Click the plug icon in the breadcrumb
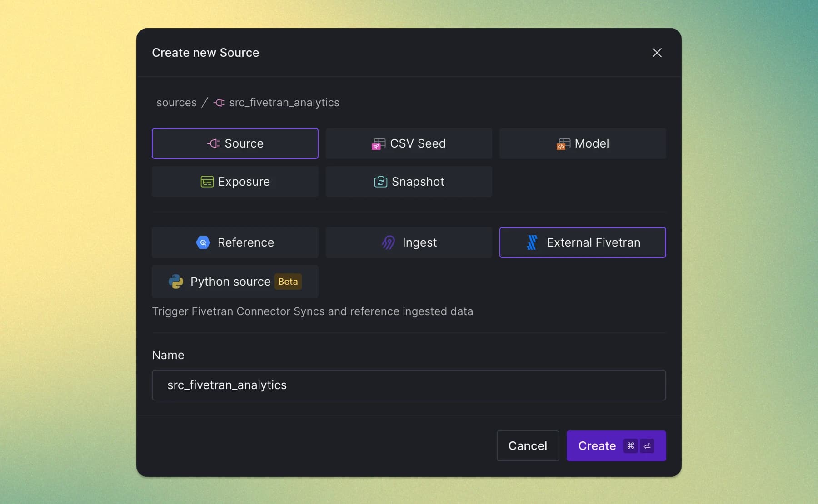This screenshot has height=504, width=818. coord(219,103)
